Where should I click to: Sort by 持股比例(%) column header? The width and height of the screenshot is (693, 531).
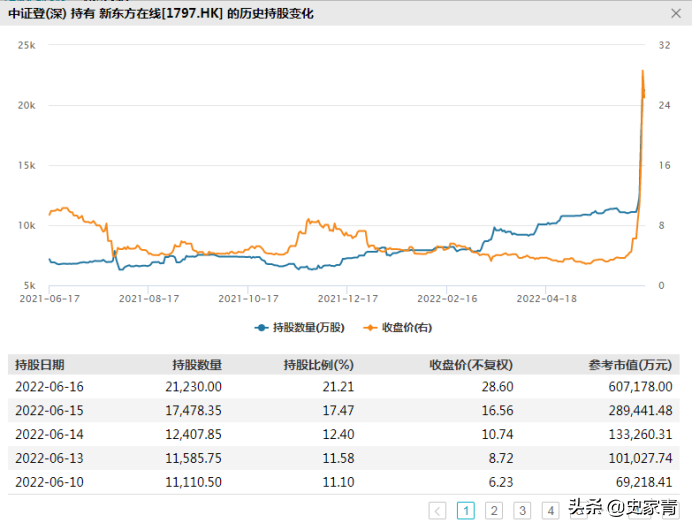tap(319, 365)
